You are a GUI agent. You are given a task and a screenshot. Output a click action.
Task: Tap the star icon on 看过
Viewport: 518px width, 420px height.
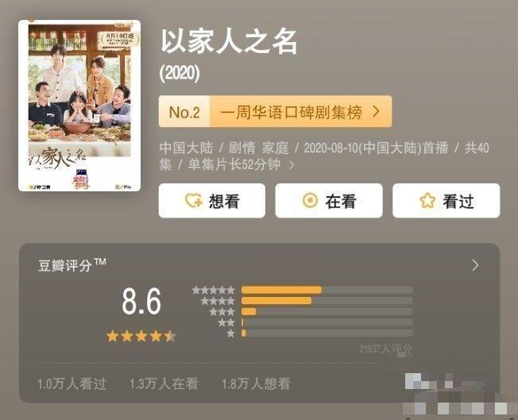(427, 200)
